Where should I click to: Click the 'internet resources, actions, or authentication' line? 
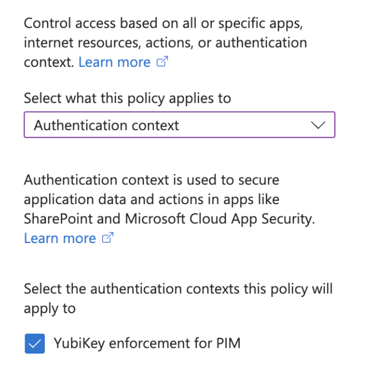[x=165, y=43]
